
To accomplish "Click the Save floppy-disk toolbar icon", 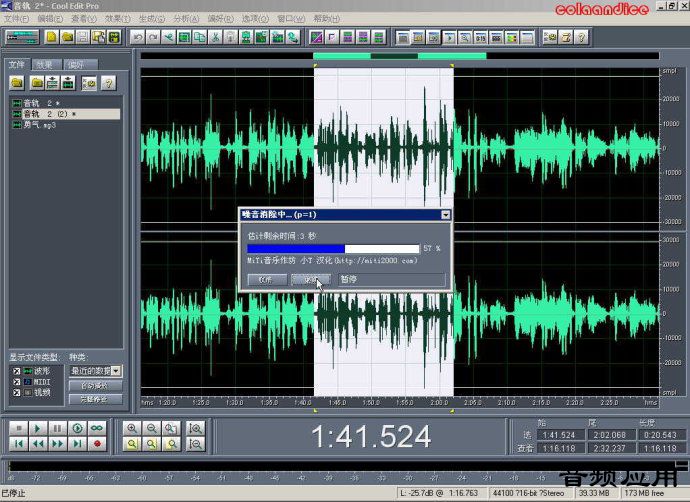I will pyautogui.click(x=83, y=37).
